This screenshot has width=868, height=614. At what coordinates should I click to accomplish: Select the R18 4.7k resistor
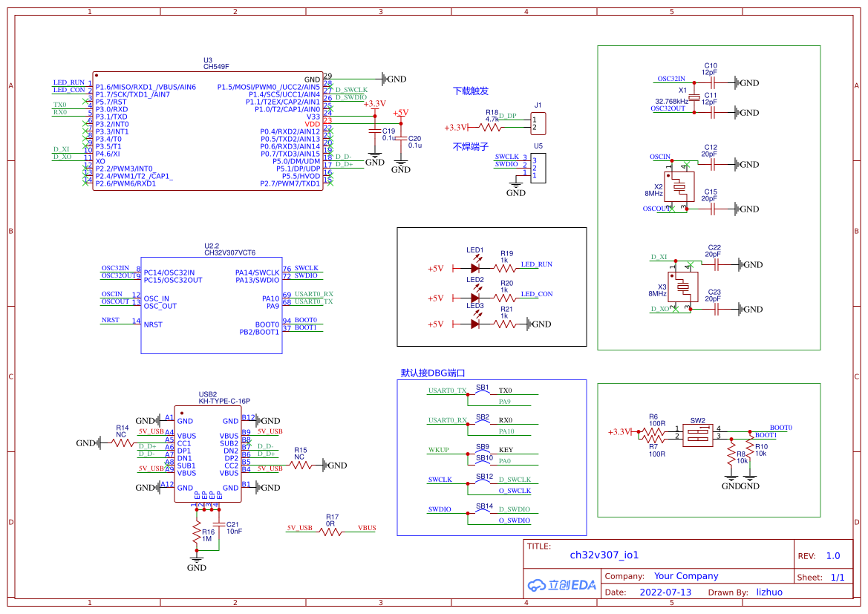[x=492, y=127]
